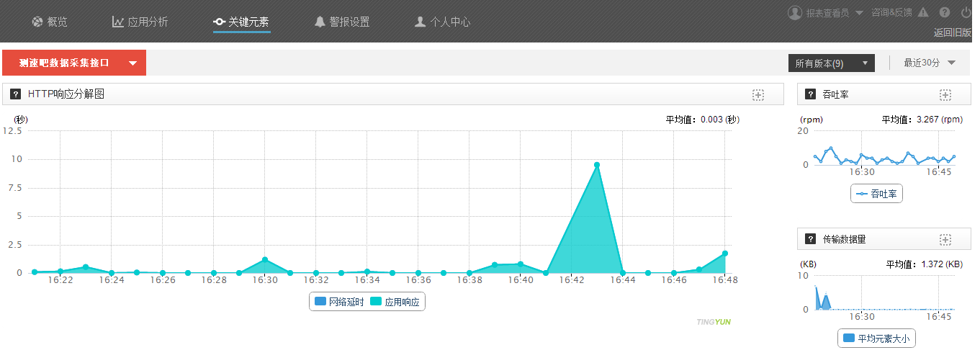Click the help icon beside 吞吐率

[x=810, y=95]
